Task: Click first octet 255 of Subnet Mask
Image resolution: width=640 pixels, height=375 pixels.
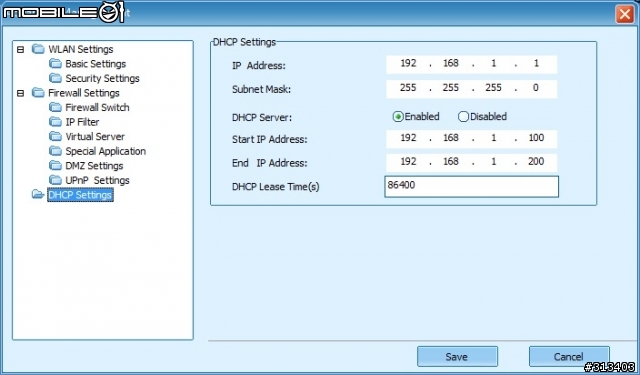Action: (408, 88)
